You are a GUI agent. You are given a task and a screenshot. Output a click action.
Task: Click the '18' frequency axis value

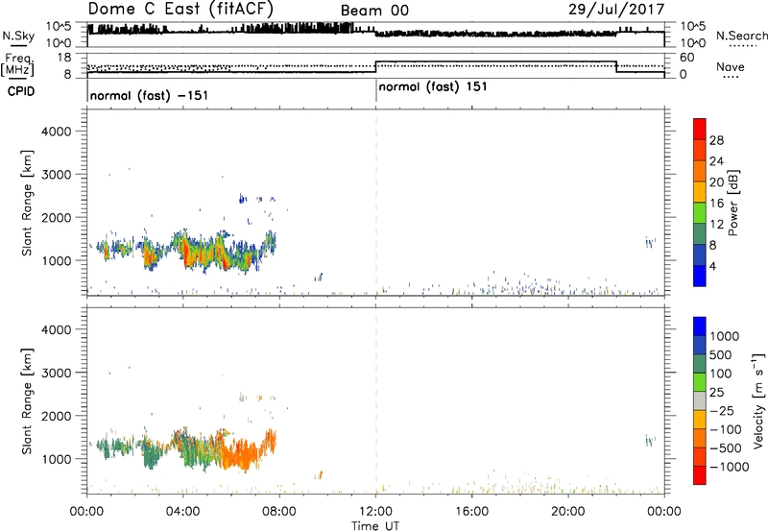(64, 58)
